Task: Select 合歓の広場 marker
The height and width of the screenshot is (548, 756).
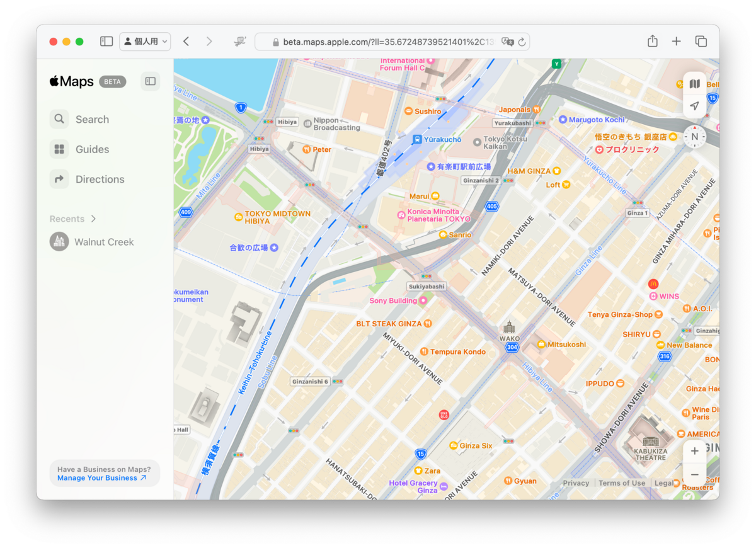Action: [x=273, y=248]
